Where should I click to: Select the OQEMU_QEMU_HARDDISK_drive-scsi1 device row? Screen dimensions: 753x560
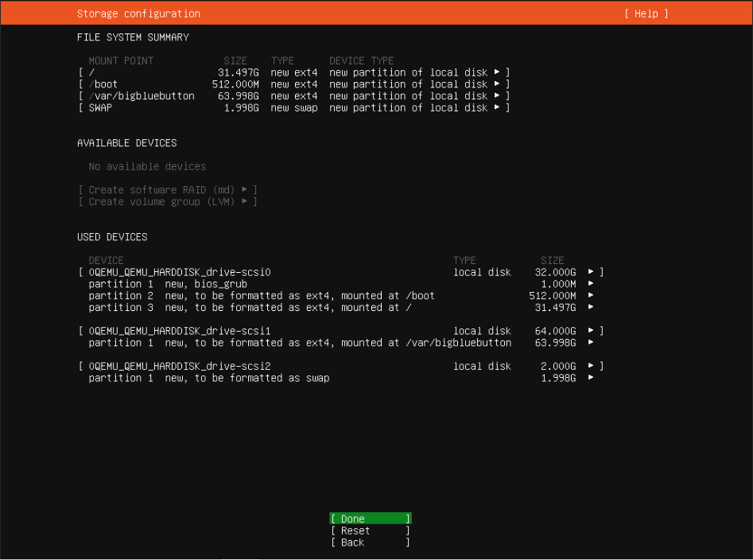pos(180,331)
